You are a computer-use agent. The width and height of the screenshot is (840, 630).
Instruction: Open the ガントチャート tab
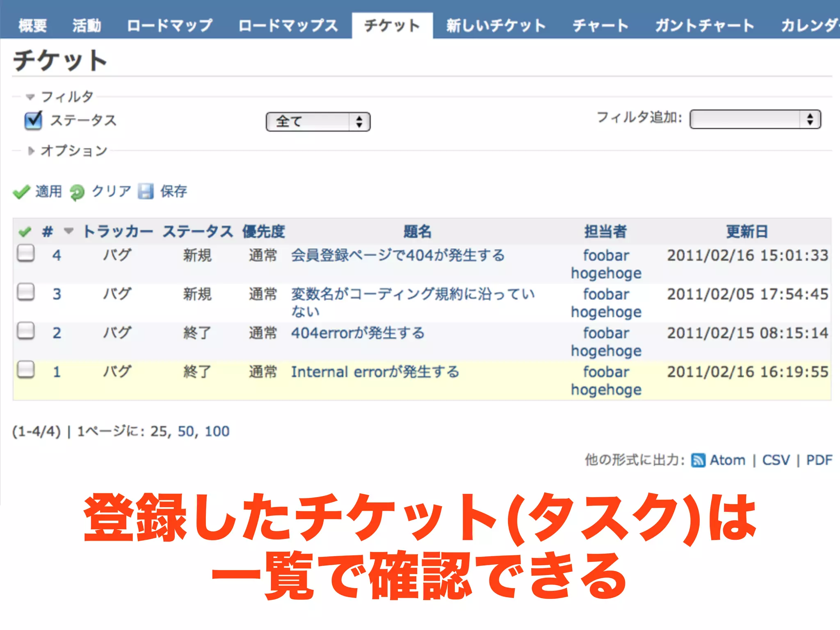[x=704, y=25]
